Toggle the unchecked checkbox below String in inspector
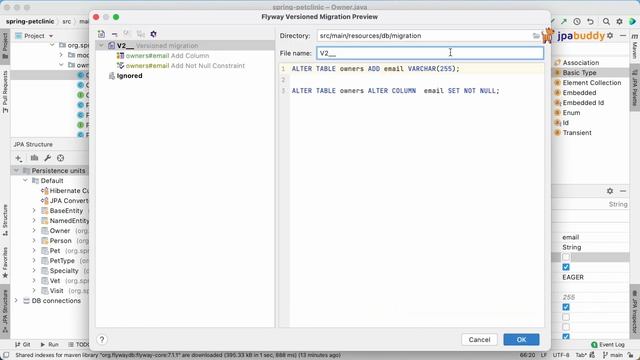640x360 pixels. (566, 257)
